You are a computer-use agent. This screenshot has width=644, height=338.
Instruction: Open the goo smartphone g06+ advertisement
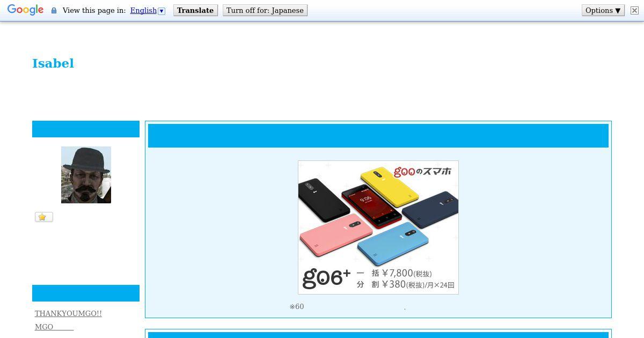click(x=378, y=227)
